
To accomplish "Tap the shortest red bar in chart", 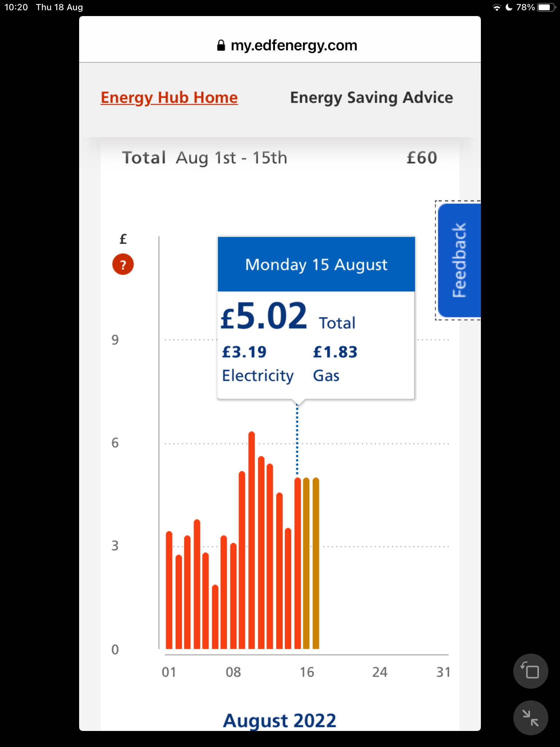I will [x=215, y=617].
